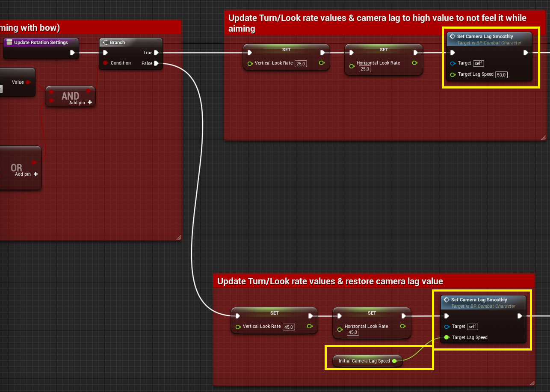Select the 'restore camera lag value' comment title
Viewport: 550px width, 392px height.
pyautogui.click(x=330, y=281)
